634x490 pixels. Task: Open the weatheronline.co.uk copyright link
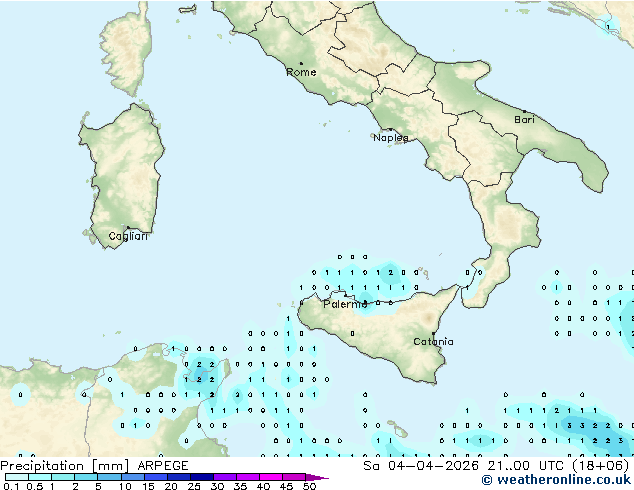point(556,480)
